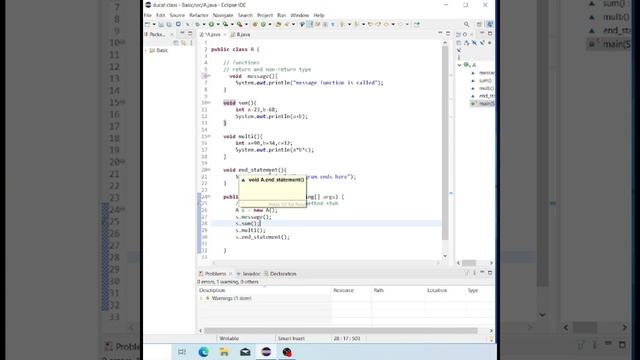
Task: Fold the message() method at line 6
Action: coord(209,76)
